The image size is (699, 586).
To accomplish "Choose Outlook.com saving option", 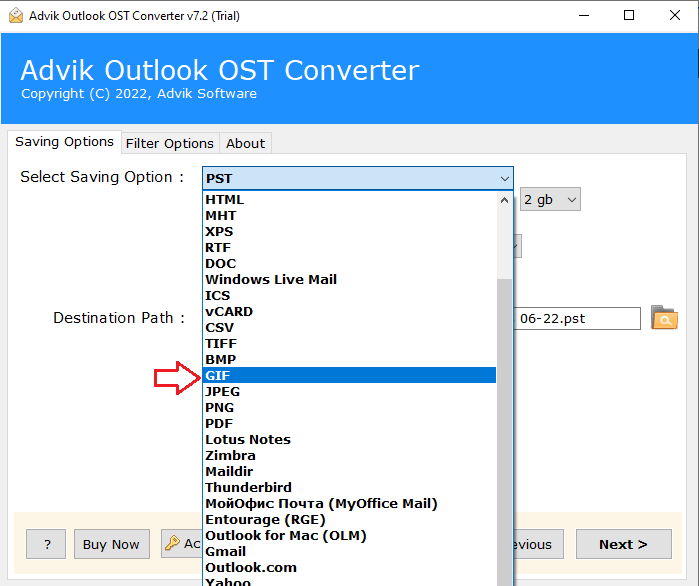I will pos(350,568).
